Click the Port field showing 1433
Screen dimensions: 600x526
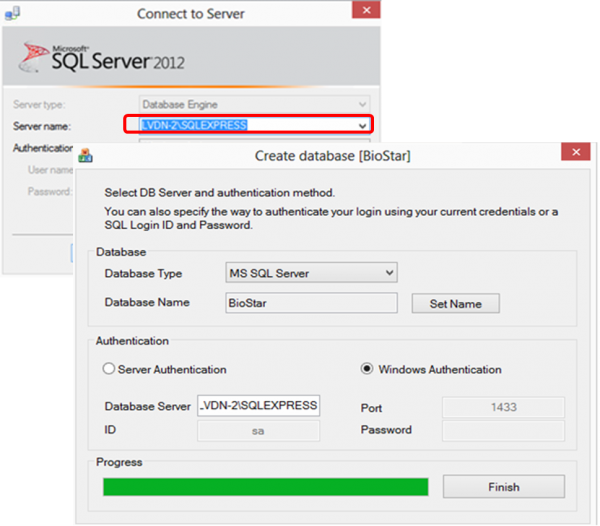[x=503, y=408]
